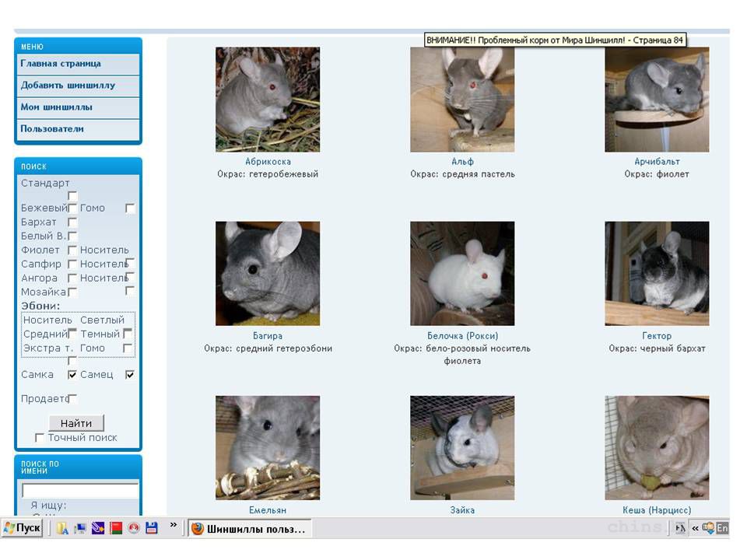Click the Belarus flag icon in Quick Launch
This screenshot has height=560, width=747.
tap(115, 528)
